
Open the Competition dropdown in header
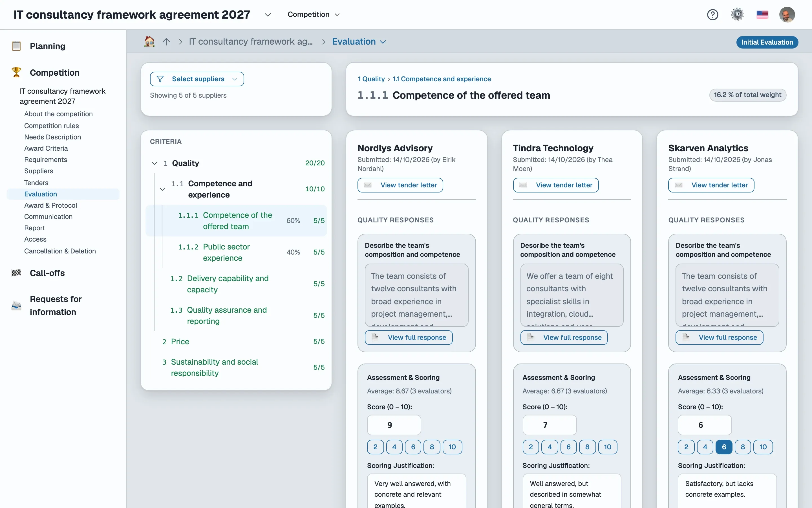[314, 14]
